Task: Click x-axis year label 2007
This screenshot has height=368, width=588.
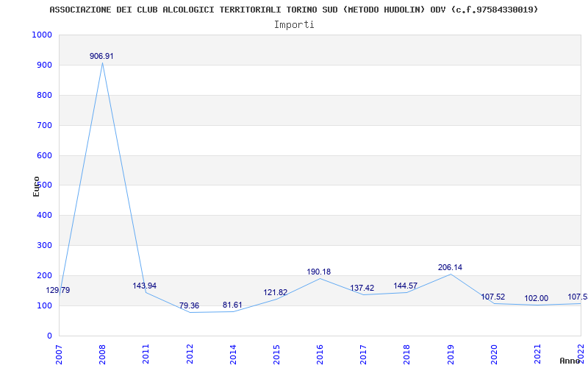Action: (x=59, y=354)
